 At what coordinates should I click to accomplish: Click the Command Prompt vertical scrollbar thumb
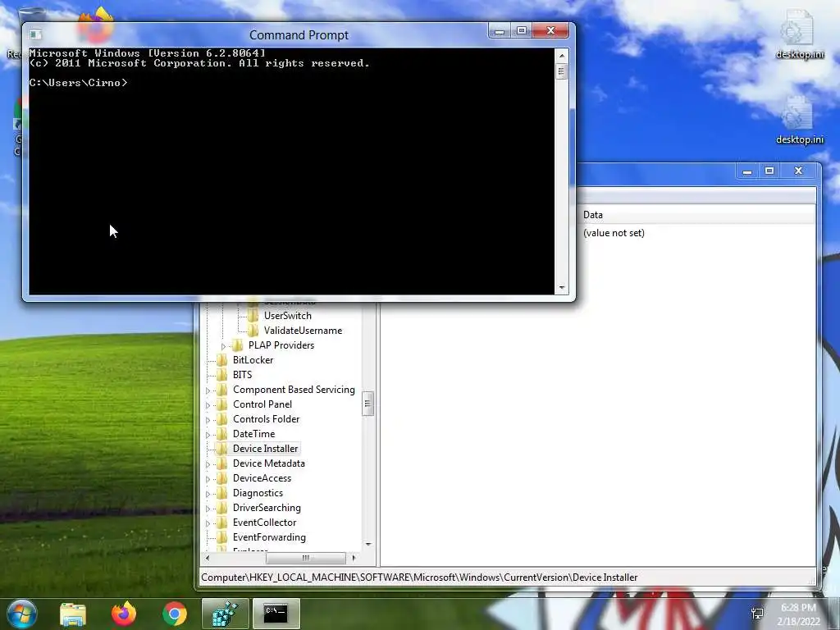(561, 72)
